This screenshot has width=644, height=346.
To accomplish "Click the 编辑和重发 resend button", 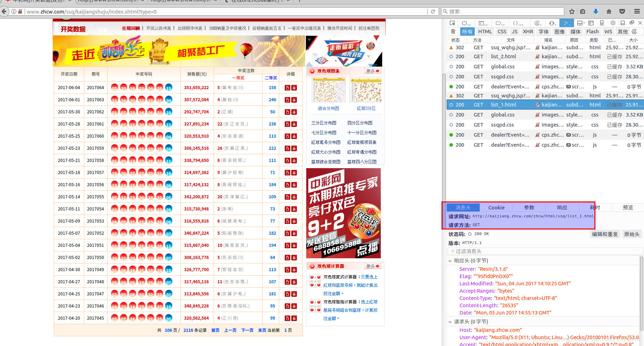I will coord(605,234).
